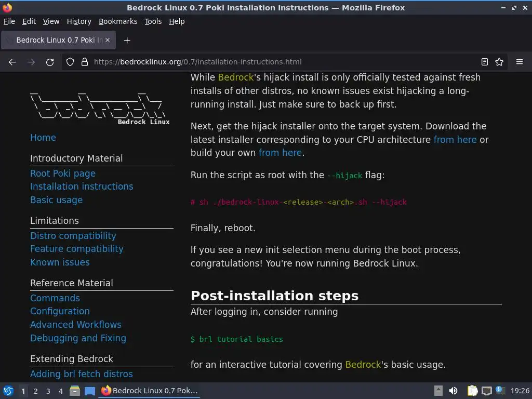Viewport: 532px width, 399px height.
Task: Open the Basic usage link
Action: pyautogui.click(x=56, y=200)
